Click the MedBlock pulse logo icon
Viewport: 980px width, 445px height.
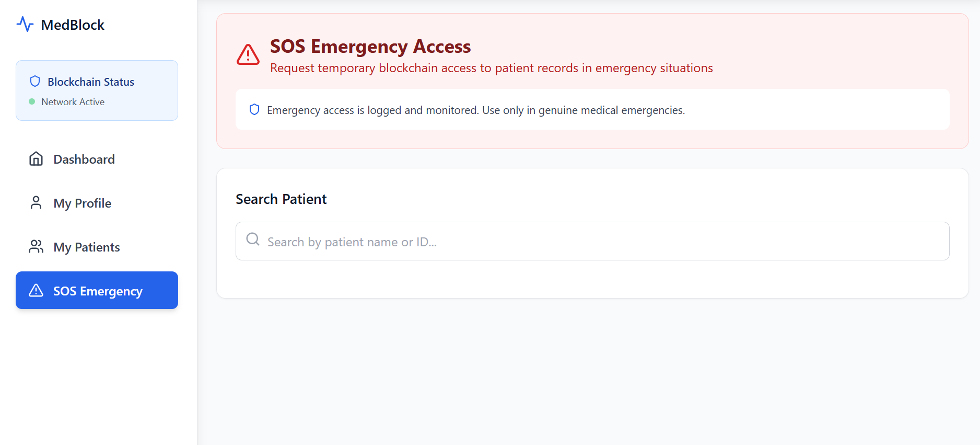25,24
